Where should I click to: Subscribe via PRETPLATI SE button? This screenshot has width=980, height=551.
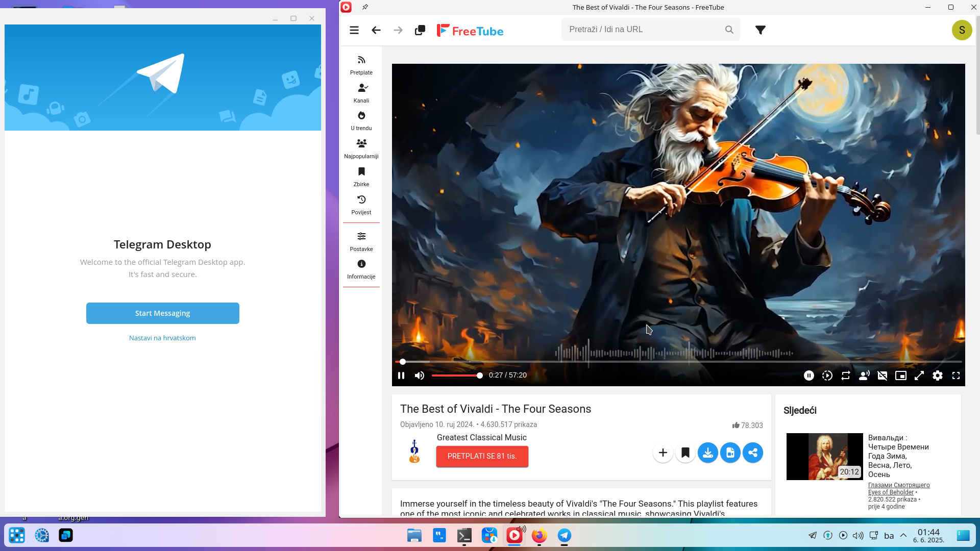[x=482, y=456]
